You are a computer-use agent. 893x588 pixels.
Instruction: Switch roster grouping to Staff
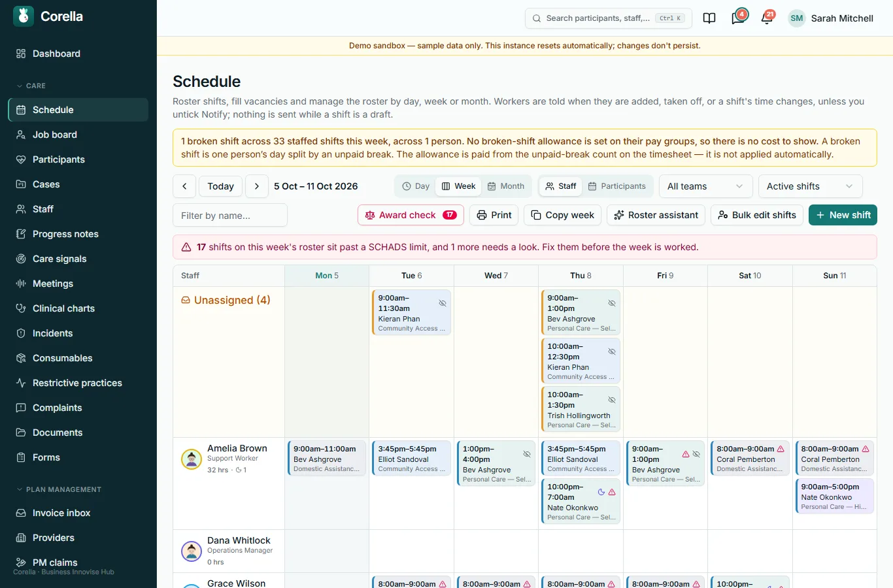(x=561, y=186)
